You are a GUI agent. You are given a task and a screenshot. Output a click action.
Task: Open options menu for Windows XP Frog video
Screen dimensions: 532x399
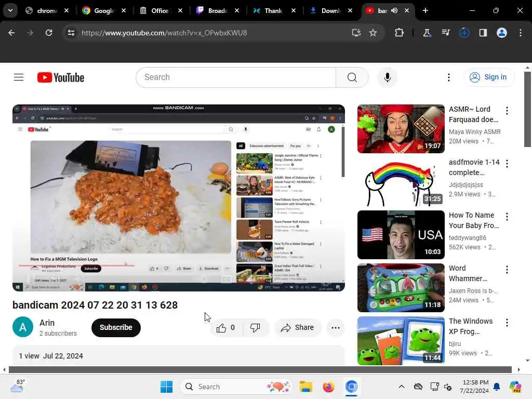(x=507, y=323)
